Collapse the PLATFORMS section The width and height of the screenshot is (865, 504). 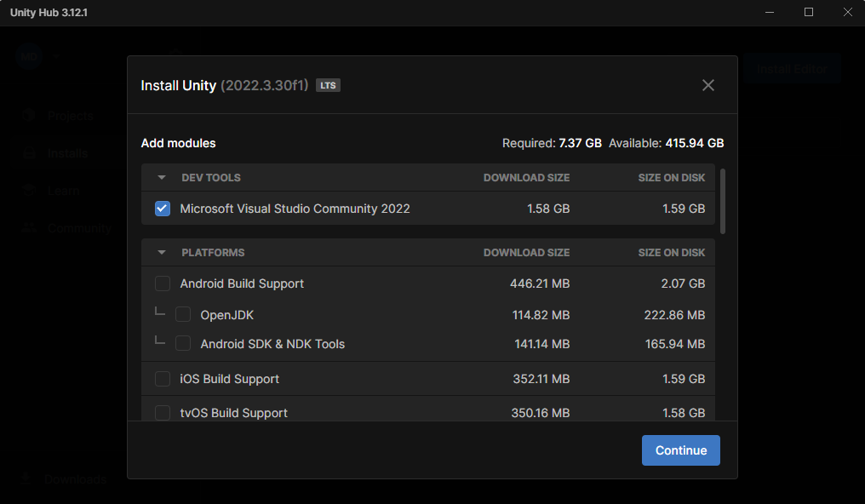point(161,253)
